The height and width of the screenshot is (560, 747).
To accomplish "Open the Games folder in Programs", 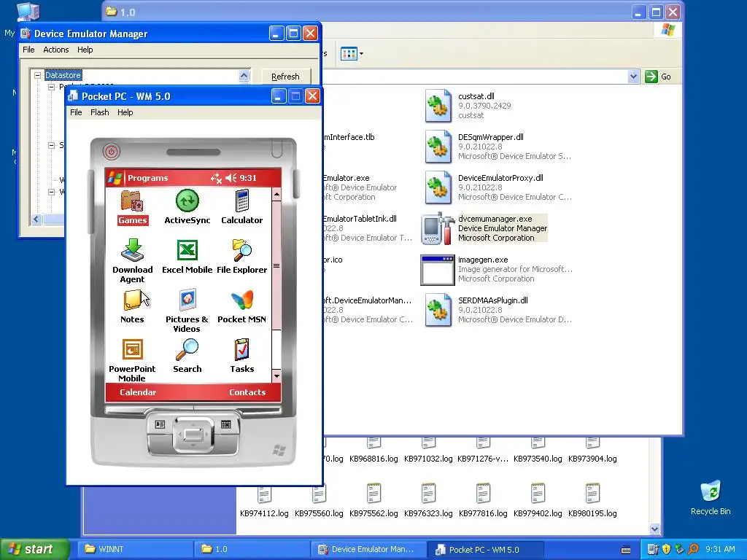I will 133,207.
